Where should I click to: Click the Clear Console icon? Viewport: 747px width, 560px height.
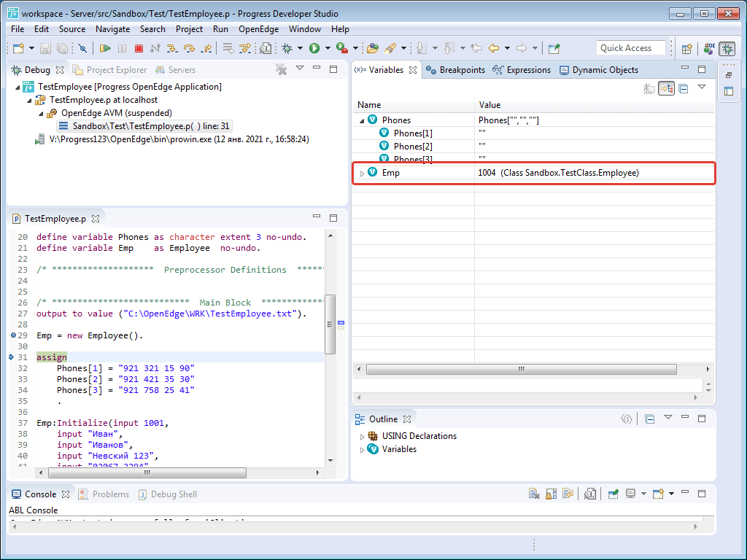[534, 494]
